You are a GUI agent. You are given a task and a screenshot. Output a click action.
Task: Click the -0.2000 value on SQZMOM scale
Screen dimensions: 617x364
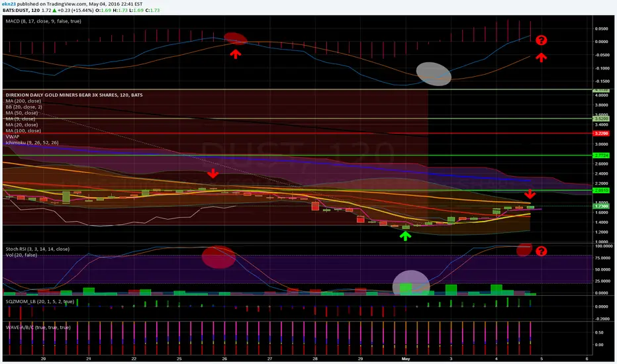[x=601, y=319]
